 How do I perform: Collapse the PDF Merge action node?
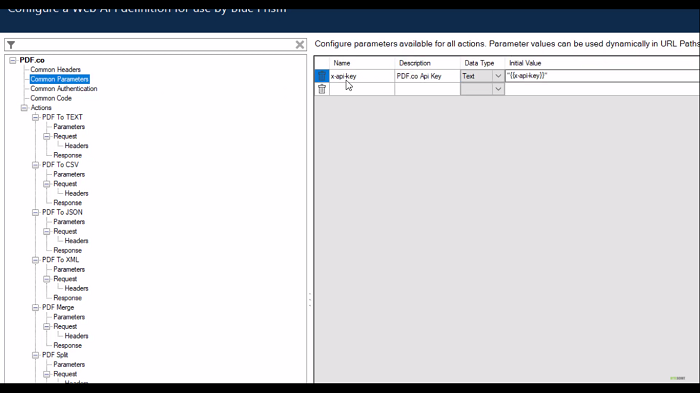pyautogui.click(x=35, y=308)
